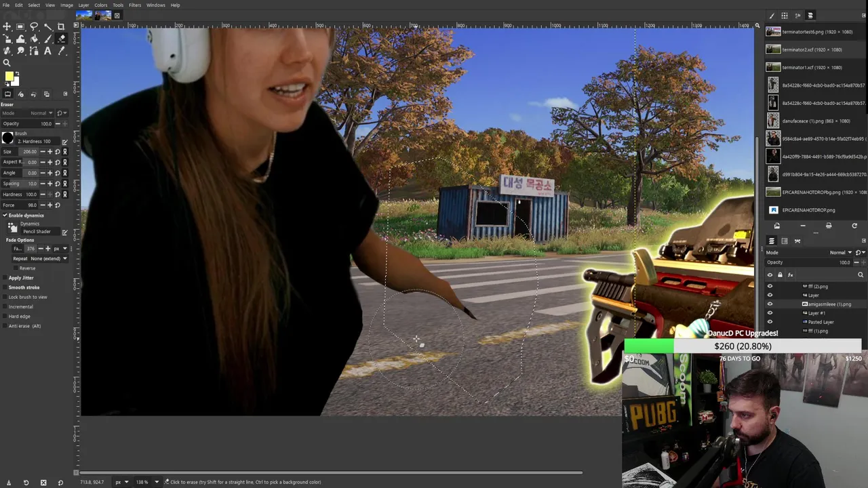Select the Crop tool

61,26
